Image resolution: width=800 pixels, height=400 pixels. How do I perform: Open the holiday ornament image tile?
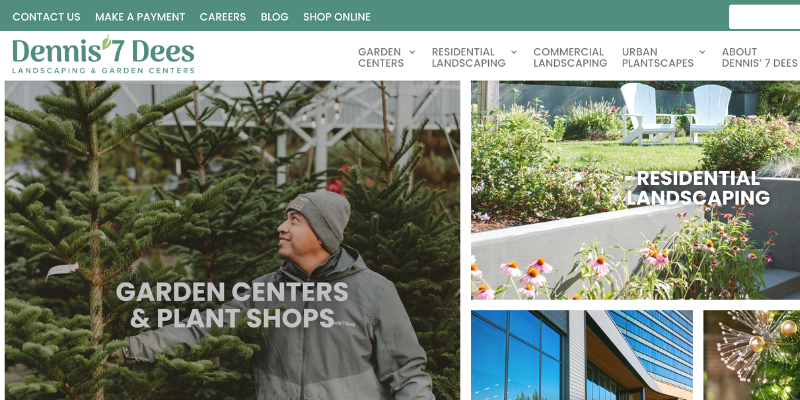coord(752,355)
